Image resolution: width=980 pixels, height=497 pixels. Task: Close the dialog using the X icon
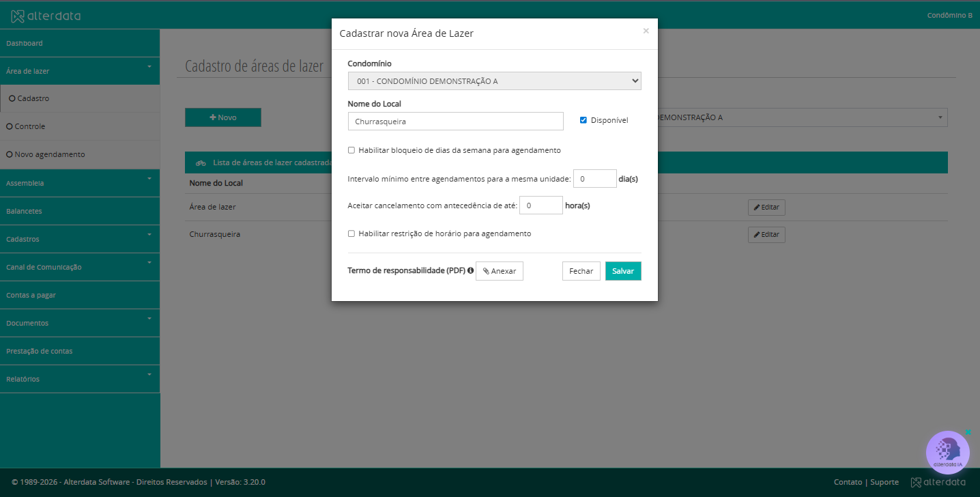pyautogui.click(x=646, y=31)
